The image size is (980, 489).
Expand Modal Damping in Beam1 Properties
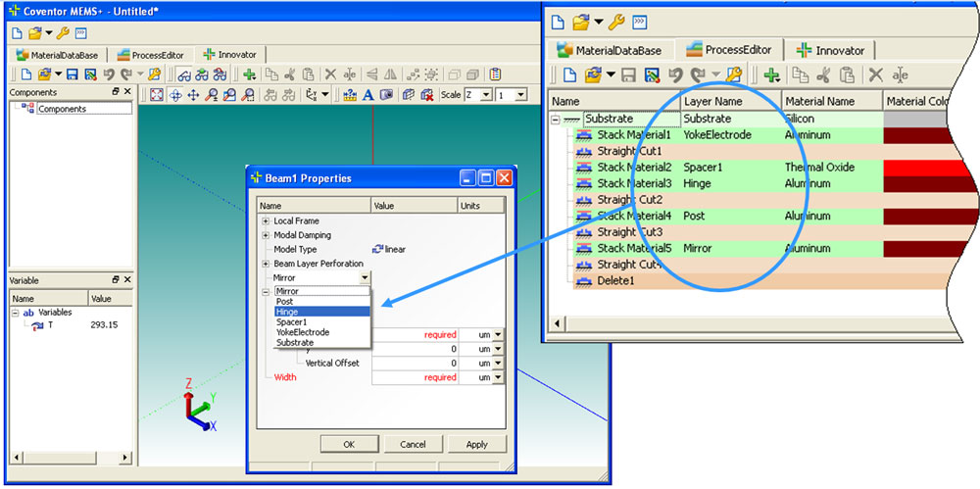pyautogui.click(x=266, y=235)
